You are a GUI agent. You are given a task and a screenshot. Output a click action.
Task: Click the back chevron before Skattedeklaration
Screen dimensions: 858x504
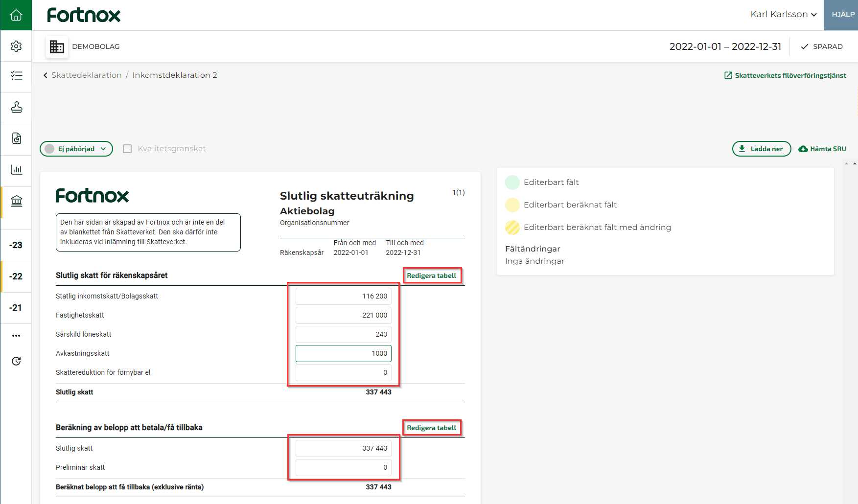(45, 75)
